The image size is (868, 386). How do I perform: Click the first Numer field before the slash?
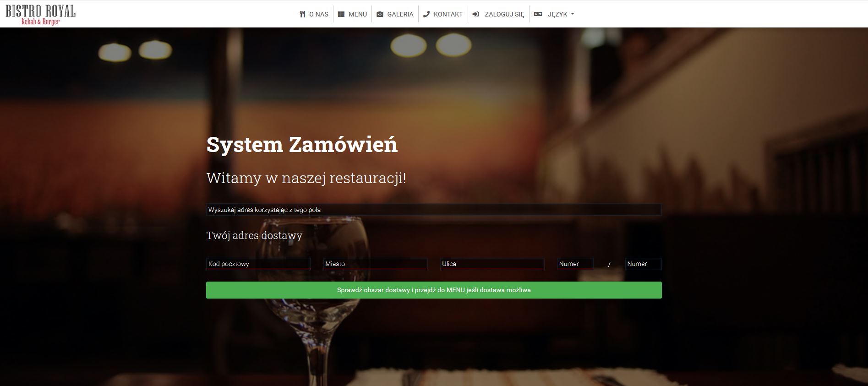pyautogui.click(x=575, y=264)
